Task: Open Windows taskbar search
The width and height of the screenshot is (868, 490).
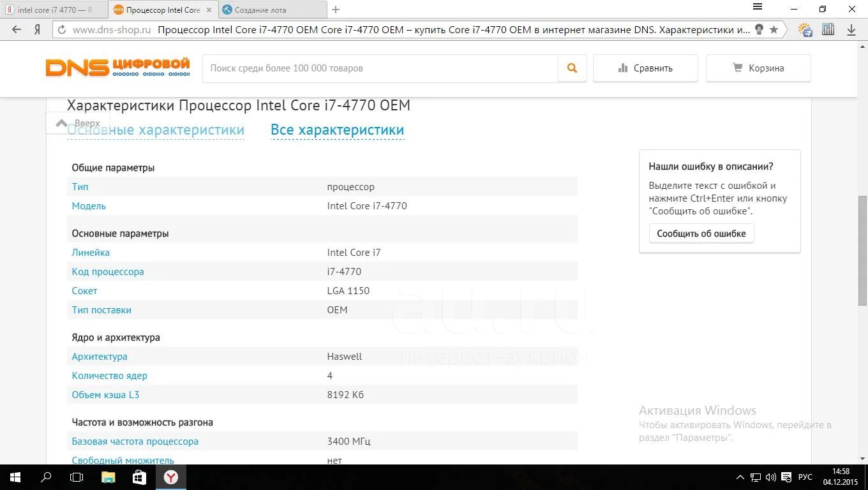Action: 46,477
